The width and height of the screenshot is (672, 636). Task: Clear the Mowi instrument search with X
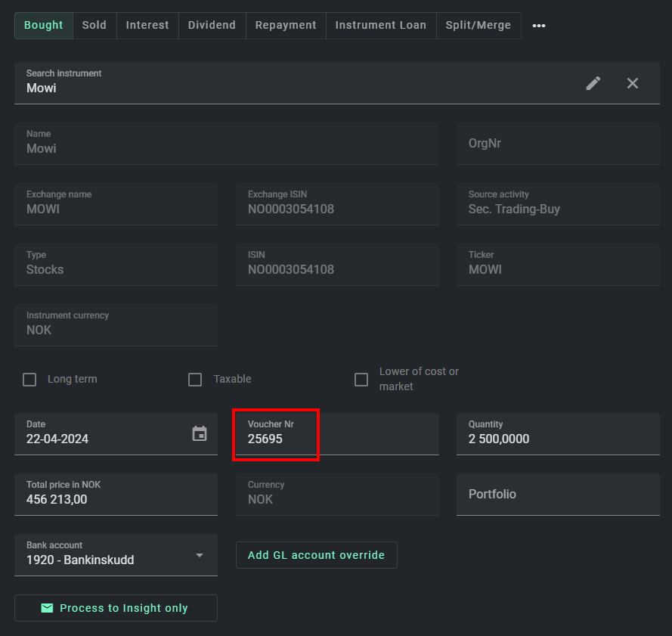pyautogui.click(x=633, y=83)
